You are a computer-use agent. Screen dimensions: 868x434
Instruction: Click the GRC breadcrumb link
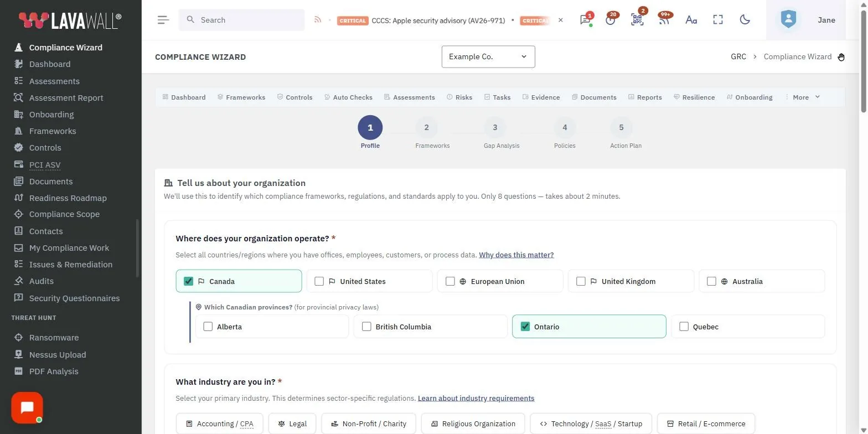coord(738,56)
